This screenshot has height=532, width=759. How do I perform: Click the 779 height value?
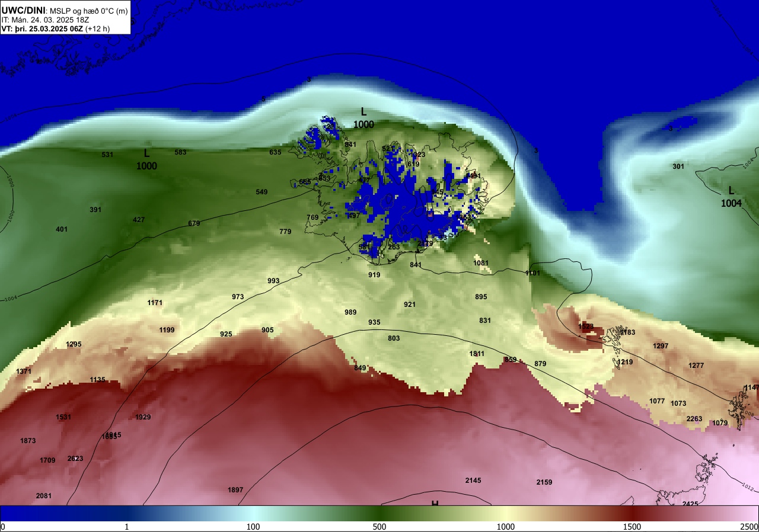tap(285, 232)
